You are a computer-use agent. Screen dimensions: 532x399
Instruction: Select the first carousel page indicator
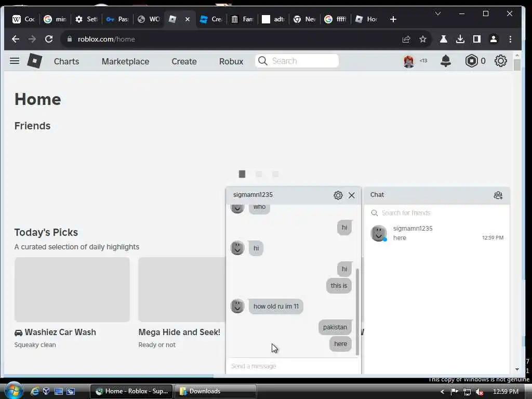click(x=242, y=174)
